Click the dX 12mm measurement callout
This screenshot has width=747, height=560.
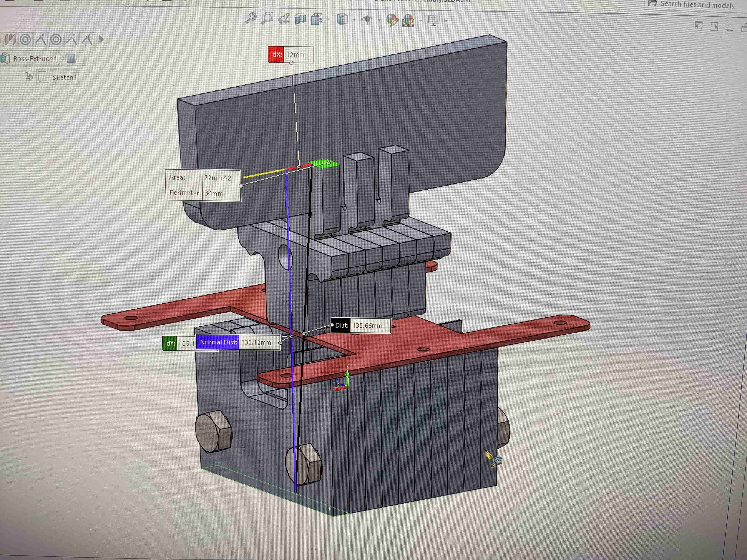(x=291, y=55)
